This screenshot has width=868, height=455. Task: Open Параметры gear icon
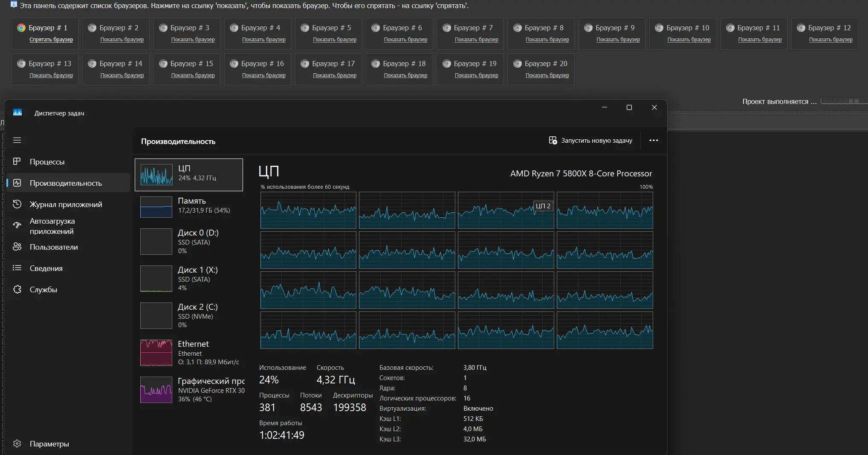pyautogui.click(x=17, y=443)
